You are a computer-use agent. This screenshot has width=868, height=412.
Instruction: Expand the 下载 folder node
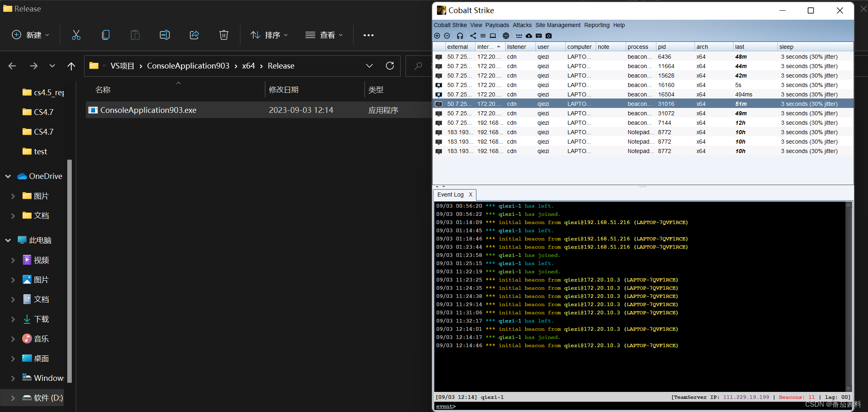tap(13, 319)
